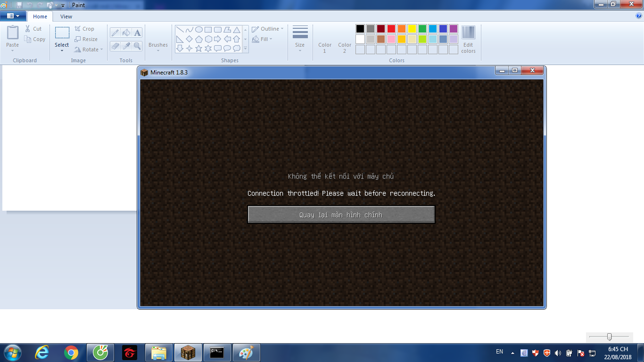This screenshot has height=362, width=644.
Task: Open the Windows Start menu orb
Action: [x=12, y=353]
